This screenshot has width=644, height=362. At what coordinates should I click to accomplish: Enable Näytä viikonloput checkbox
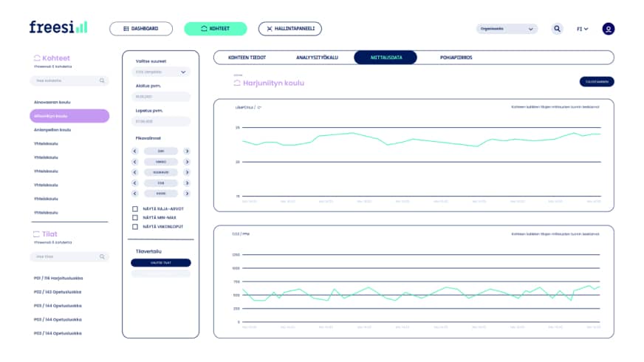(135, 227)
